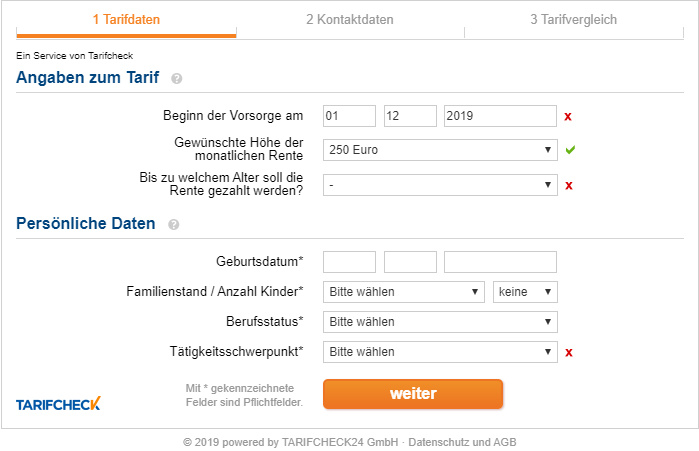
Task: Click red X next to pension age dropdown
Action: [x=568, y=185]
